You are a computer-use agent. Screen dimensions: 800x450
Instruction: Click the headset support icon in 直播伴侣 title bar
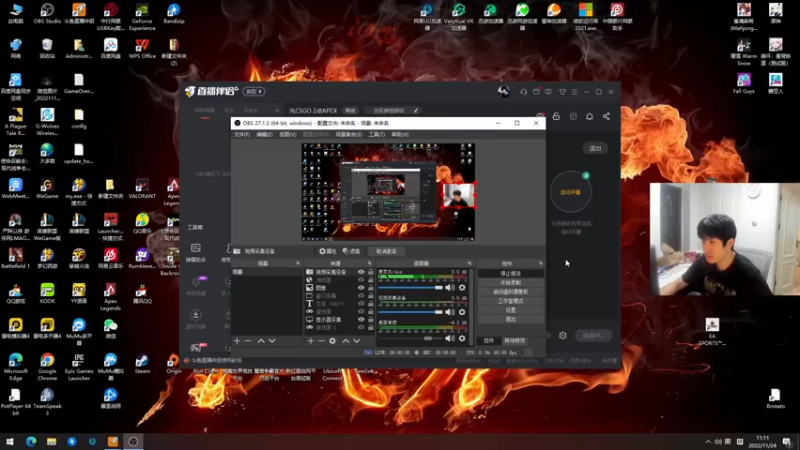click(523, 92)
